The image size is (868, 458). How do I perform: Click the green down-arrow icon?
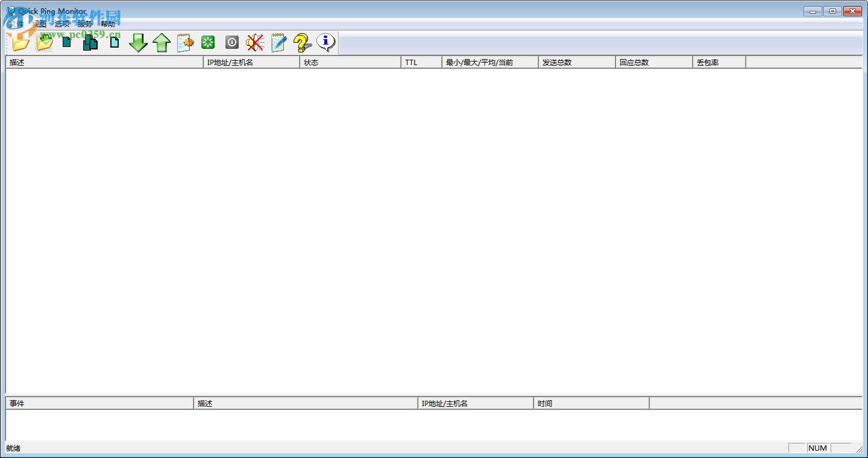[138, 42]
